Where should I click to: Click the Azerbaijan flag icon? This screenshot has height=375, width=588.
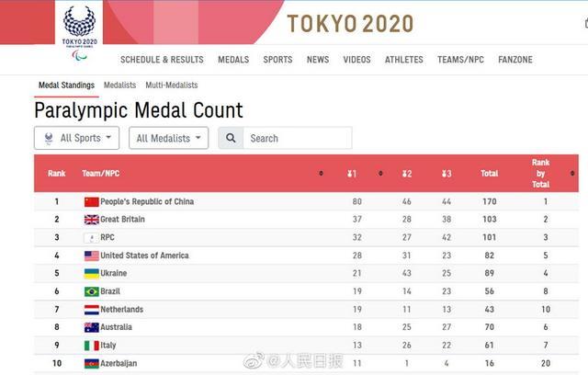92,363
